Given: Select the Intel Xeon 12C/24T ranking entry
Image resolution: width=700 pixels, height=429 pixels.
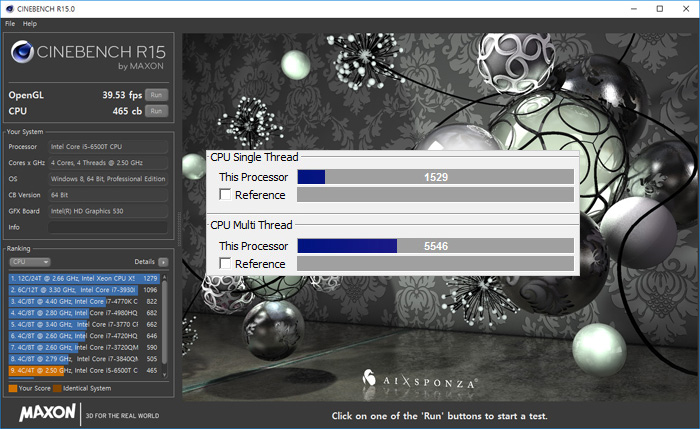Looking at the screenshot, I should point(84,277).
